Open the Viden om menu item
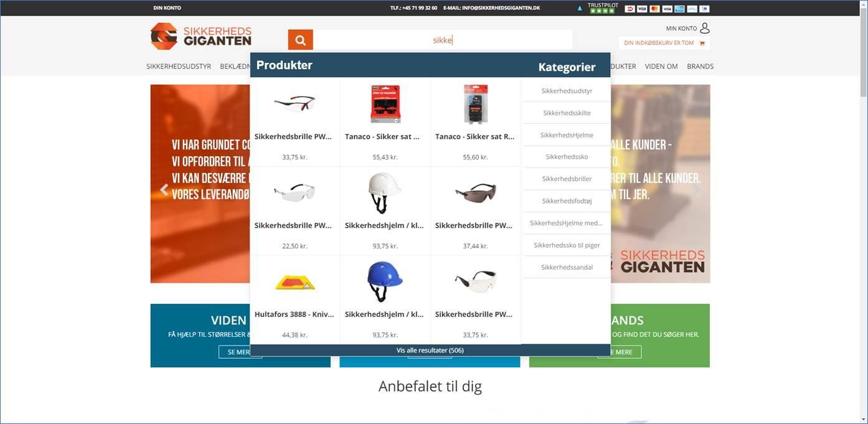Screen dimensions: 868x424 (661, 66)
